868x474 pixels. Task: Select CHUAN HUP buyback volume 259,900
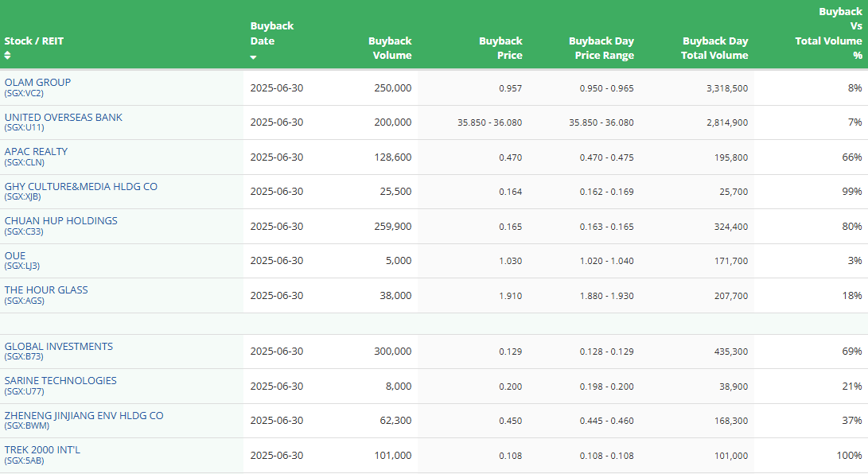click(x=392, y=226)
